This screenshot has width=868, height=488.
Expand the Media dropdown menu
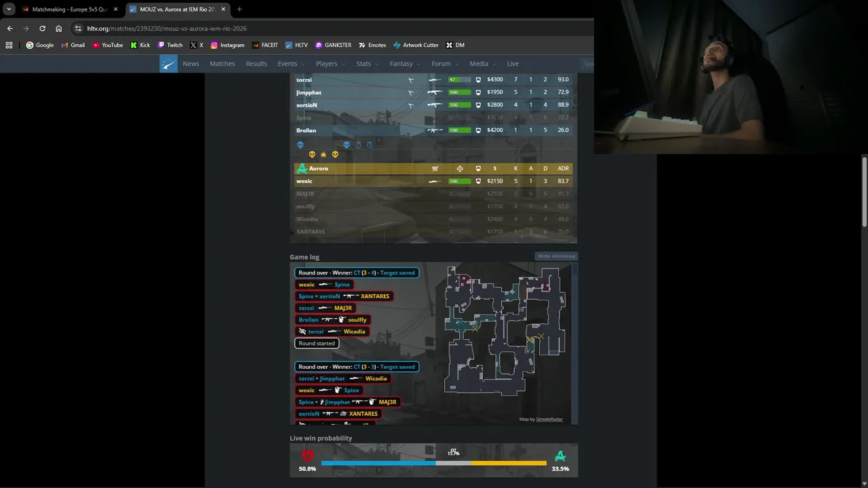483,64
